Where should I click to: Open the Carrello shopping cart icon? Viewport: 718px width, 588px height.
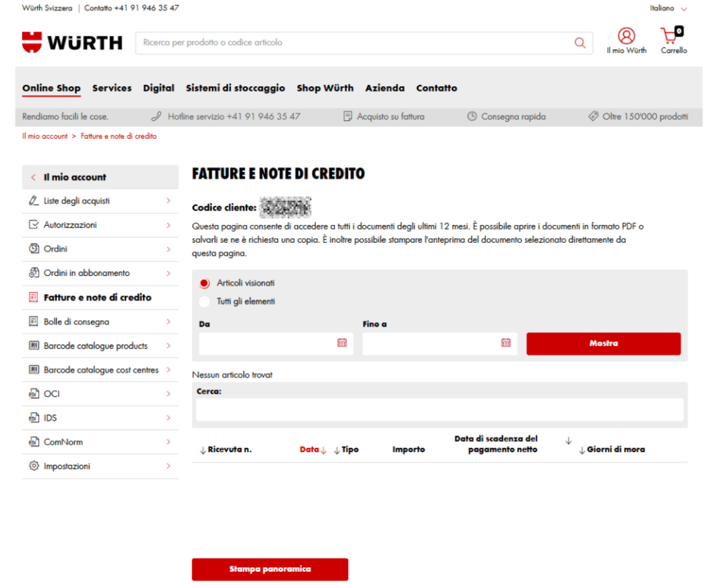672,35
